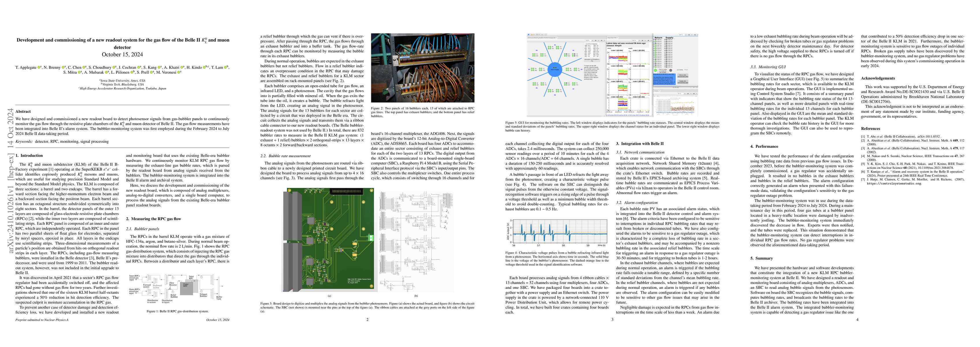Click '3. Integration with Belle II' heading
Screen dimensions: 980x347
640,144
